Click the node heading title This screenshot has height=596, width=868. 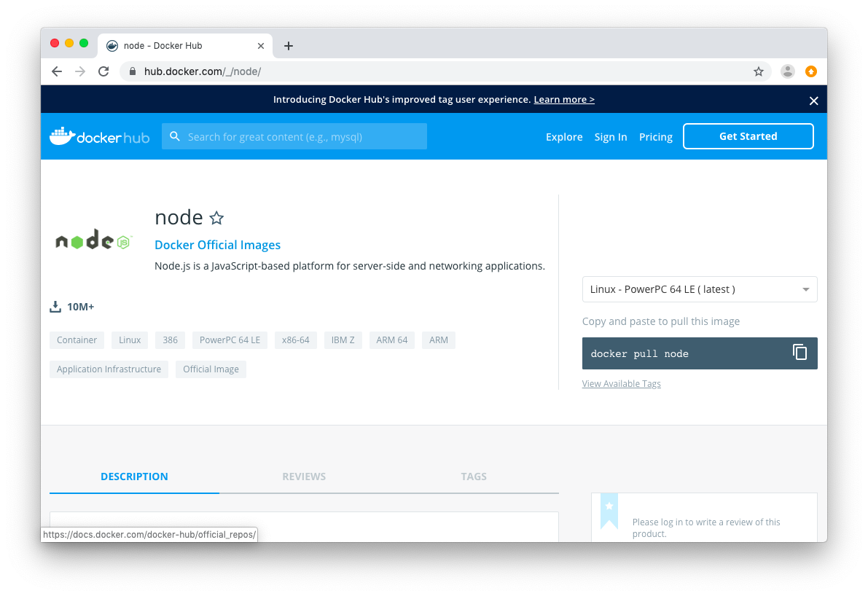[179, 217]
